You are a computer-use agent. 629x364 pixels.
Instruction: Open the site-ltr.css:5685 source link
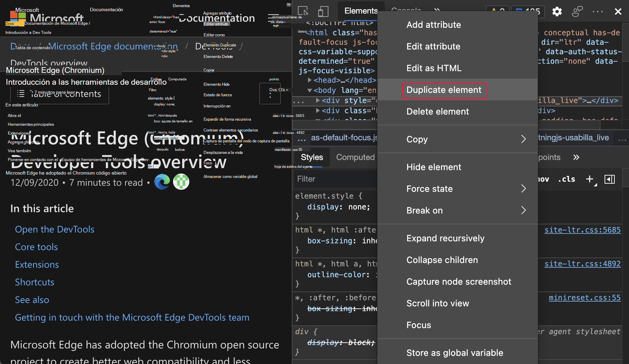click(583, 230)
